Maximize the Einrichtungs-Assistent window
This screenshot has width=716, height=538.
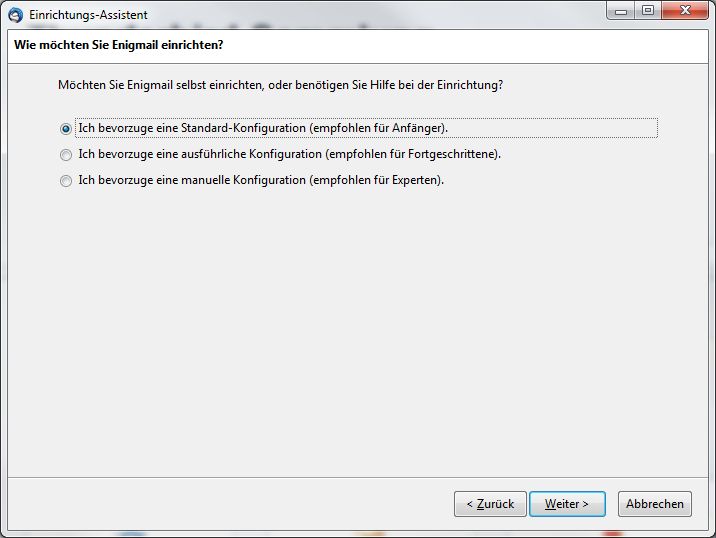point(647,11)
